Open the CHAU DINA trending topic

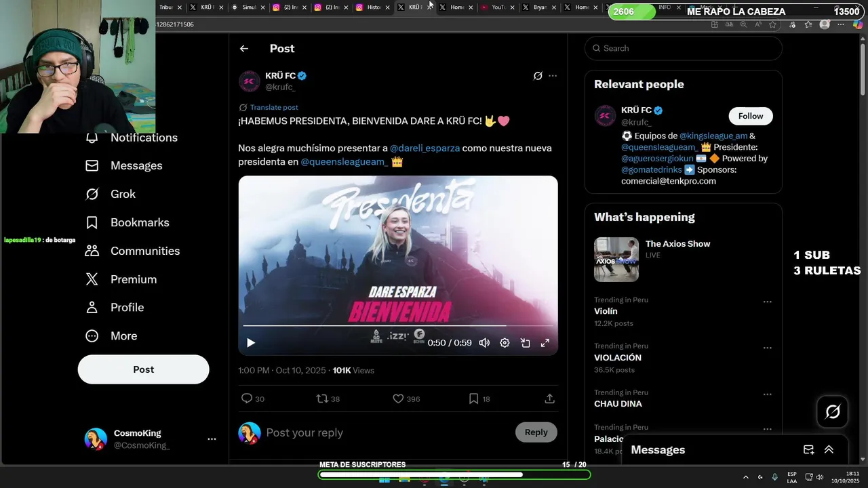coord(618,404)
